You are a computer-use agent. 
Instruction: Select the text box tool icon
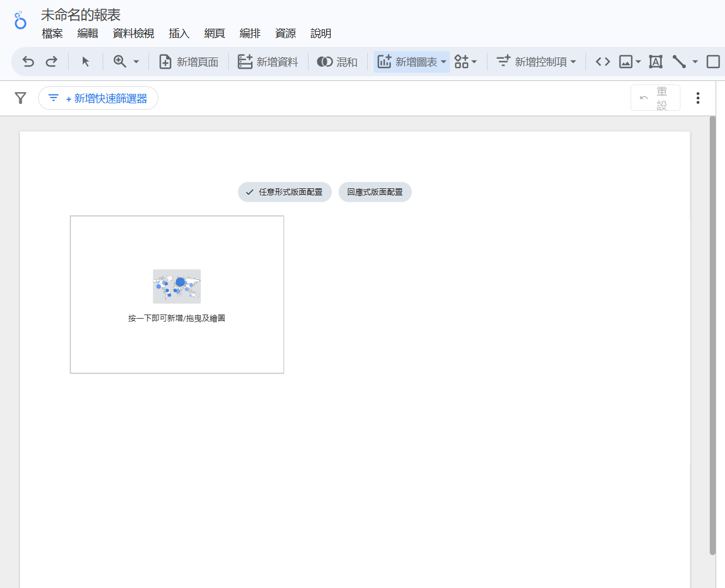[x=656, y=62]
